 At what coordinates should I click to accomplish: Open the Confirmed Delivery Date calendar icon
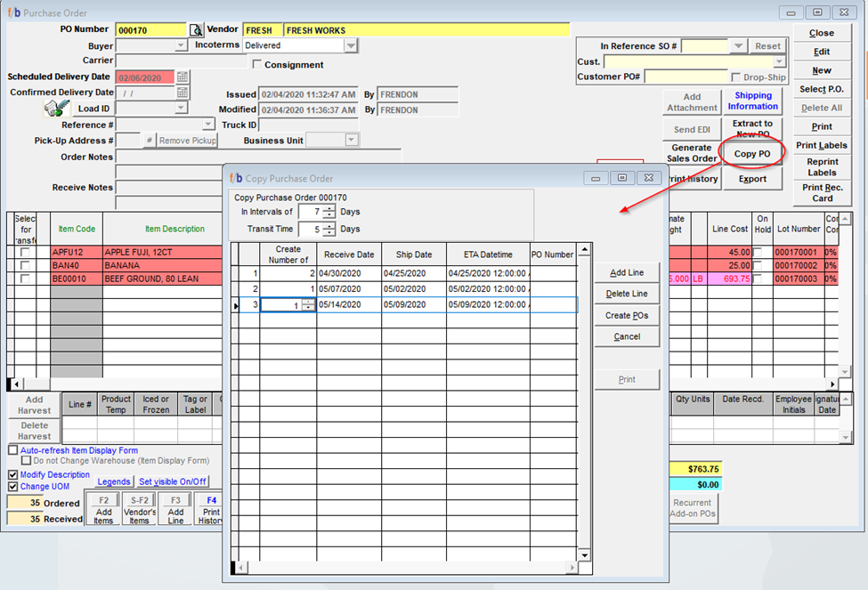click(183, 93)
